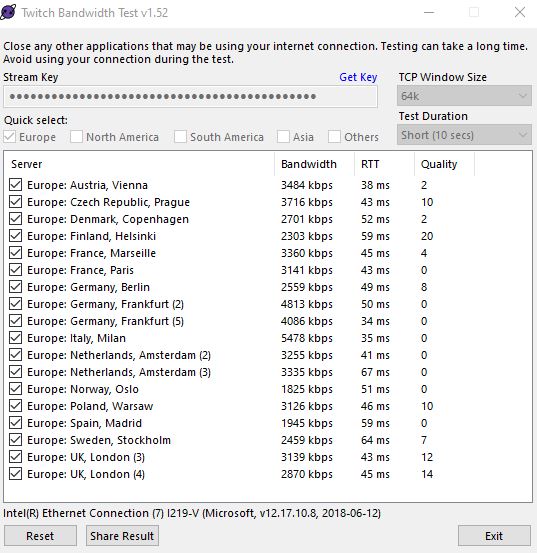Uncheck the Sweden, Stockholm server
The height and width of the screenshot is (553, 537).
(16, 440)
